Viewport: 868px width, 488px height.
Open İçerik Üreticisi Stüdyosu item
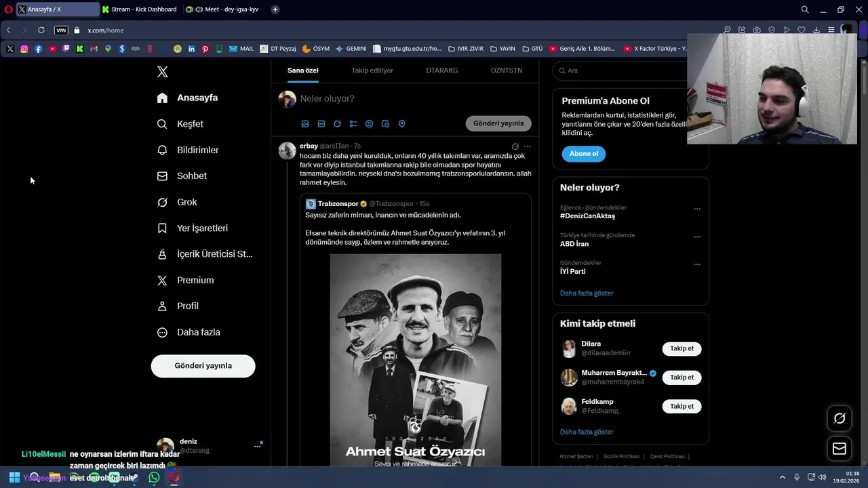204,254
